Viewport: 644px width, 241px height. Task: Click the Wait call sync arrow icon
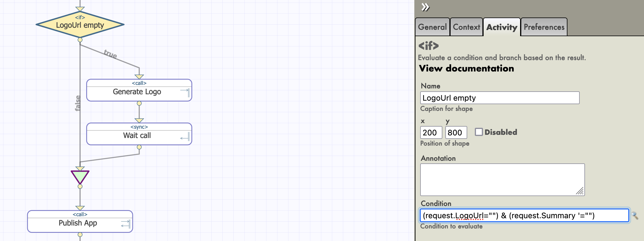pyautogui.click(x=185, y=137)
